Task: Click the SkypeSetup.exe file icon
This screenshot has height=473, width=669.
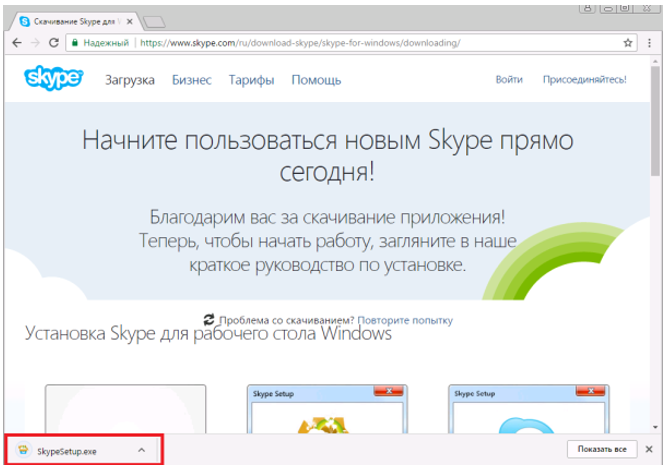Action: (x=23, y=450)
